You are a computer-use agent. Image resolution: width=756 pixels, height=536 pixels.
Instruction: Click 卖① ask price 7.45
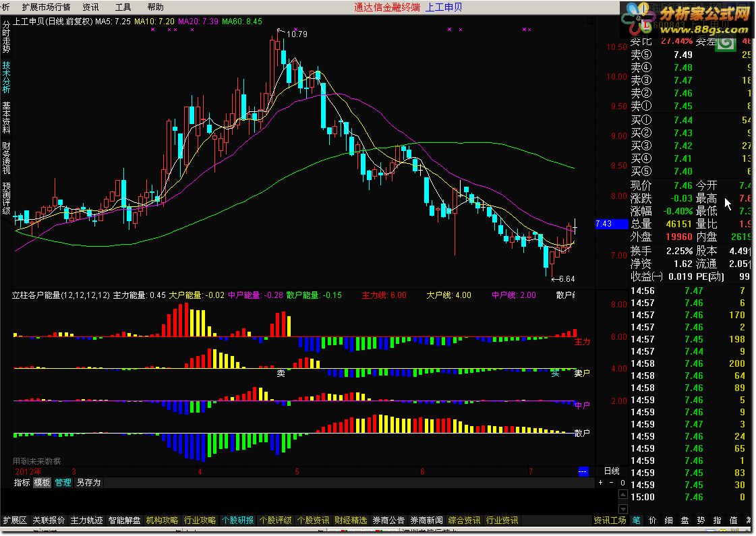pyautogui.click(x=683, y=106)
